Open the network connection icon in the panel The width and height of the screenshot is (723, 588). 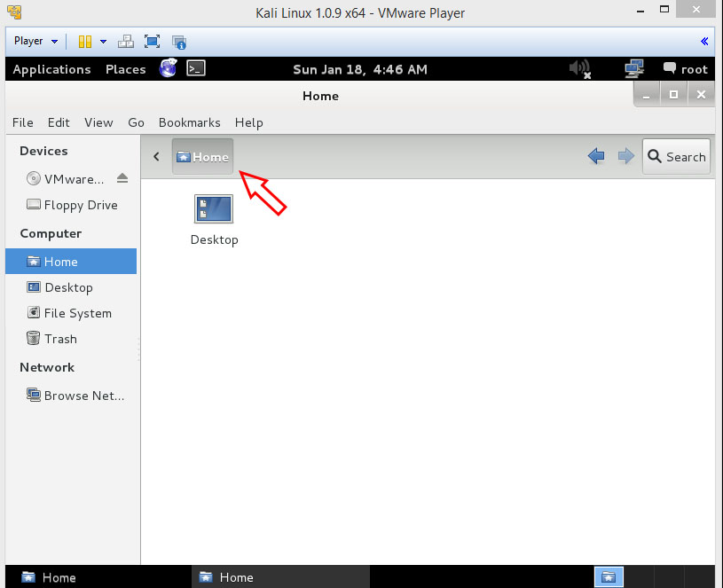pyautogui.click(x=634, y=68)
